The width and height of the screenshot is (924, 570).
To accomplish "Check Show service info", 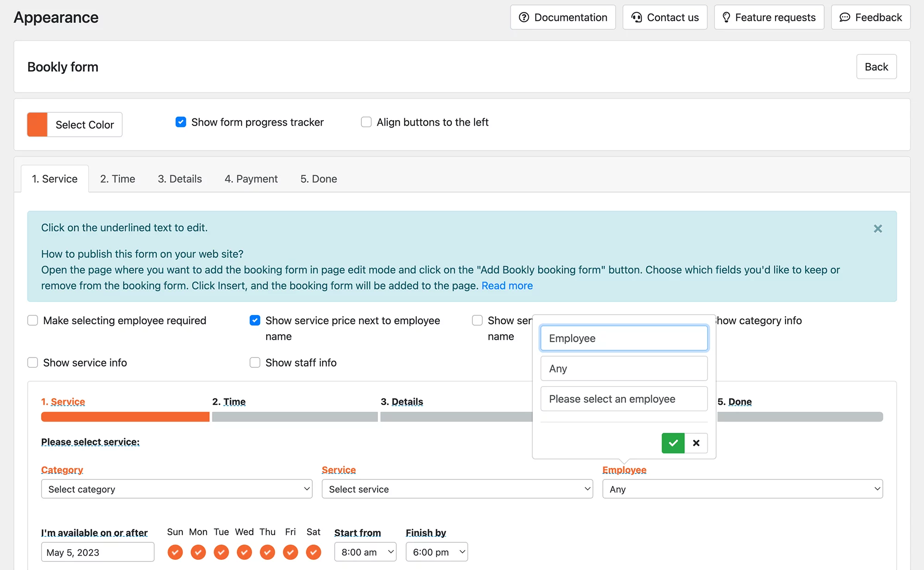I will point(32,363).
